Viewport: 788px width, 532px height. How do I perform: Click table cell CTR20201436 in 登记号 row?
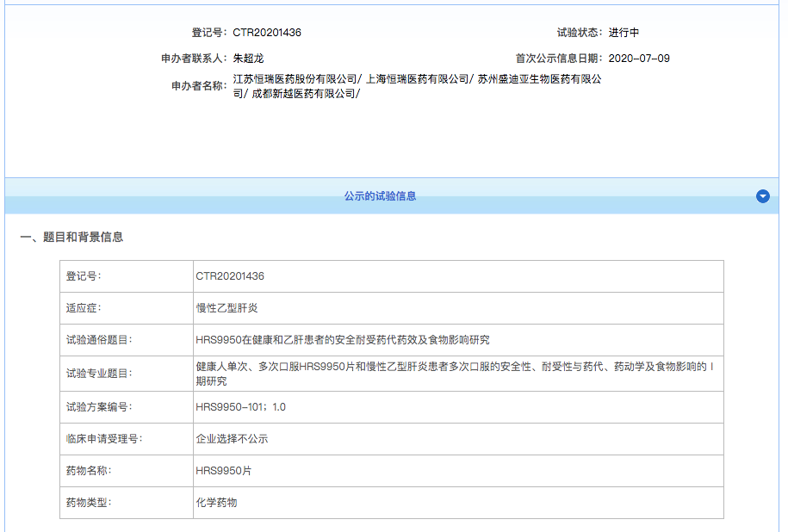click(230, 276)
